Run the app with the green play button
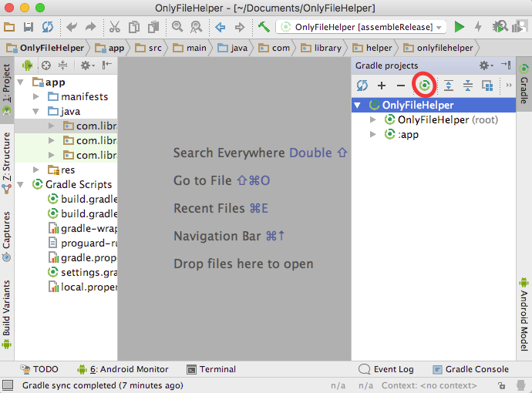Screen dimensions: 532x393 click(459, 27)
